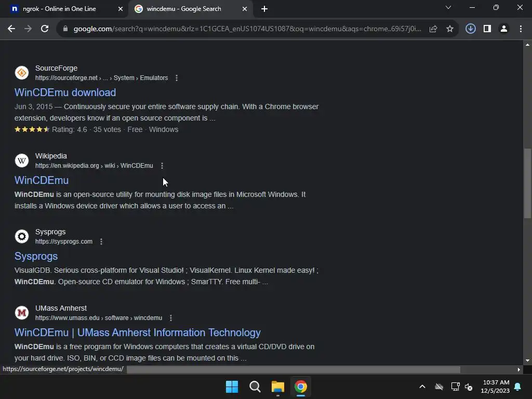Open the clock showing 10:37 AM
The image size is (532, 399).
pyautogui.click(x=495, y=387)
